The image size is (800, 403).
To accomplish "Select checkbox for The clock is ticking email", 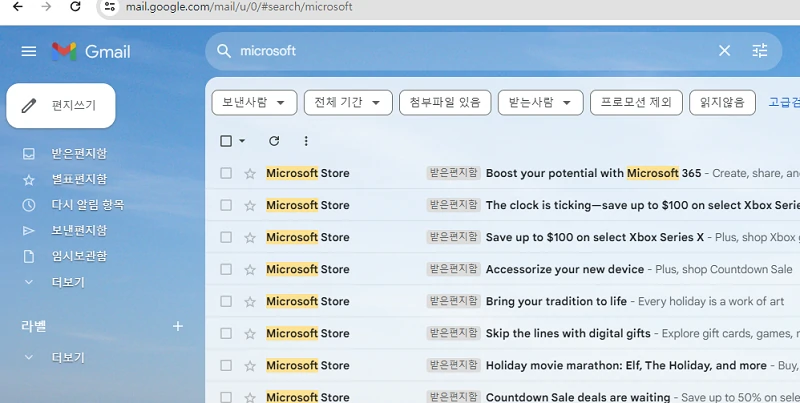I will [x=226, y=205].
